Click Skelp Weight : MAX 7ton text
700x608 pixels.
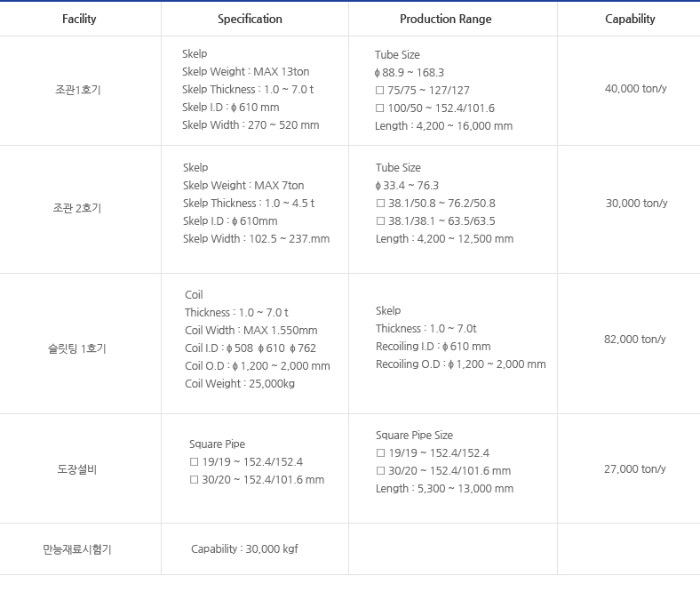pyautogui.click(x=243, y=186)
